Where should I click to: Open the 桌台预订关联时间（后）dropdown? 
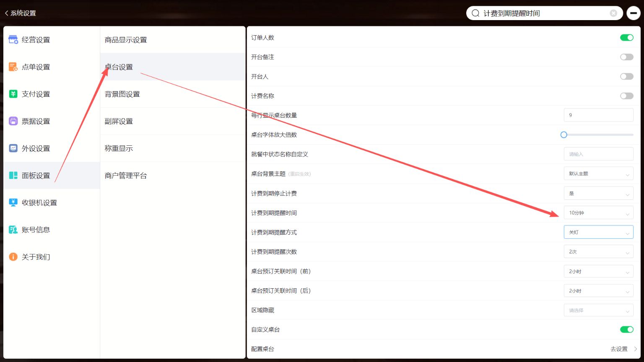click(598, 291)
